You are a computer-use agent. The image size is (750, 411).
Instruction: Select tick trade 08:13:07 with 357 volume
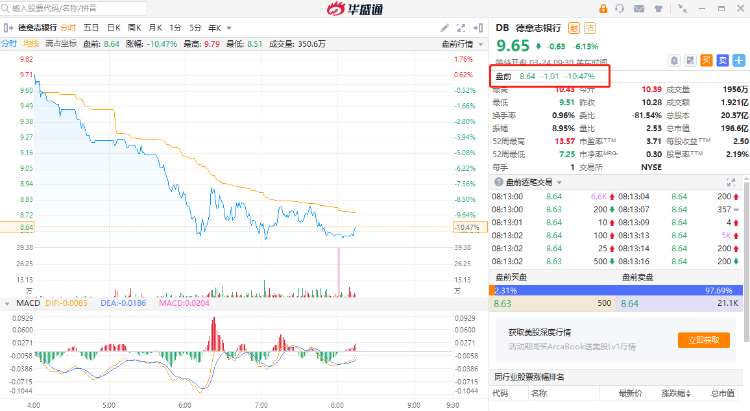[679, 209]
